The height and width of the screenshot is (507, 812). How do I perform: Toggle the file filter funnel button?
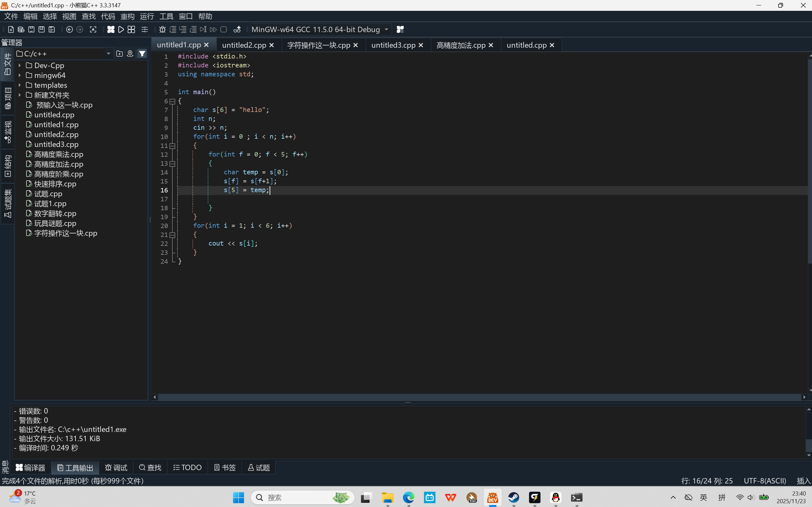142,54
